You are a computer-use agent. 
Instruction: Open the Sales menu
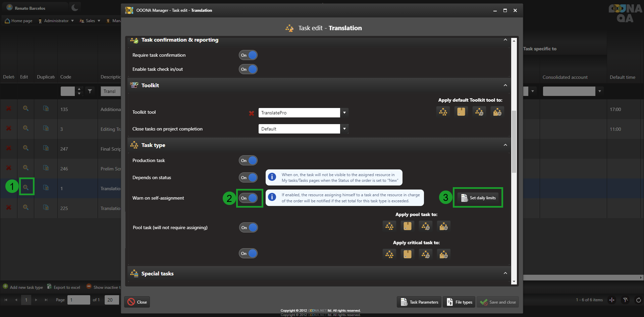click(x=90, y=21)
